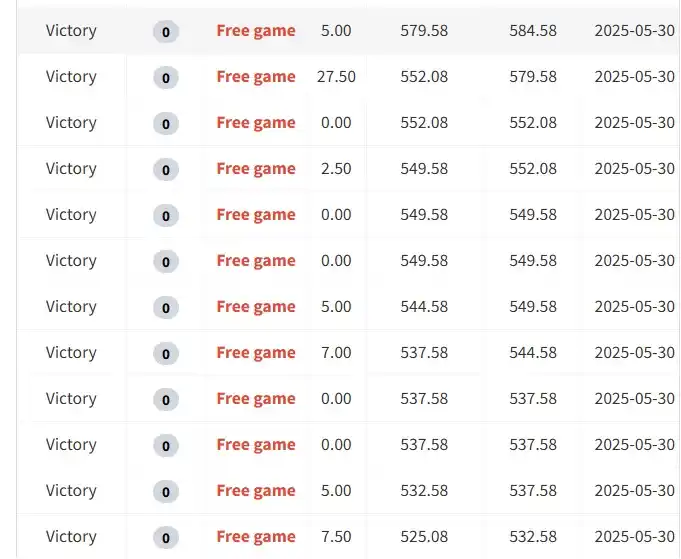Select the Victory label in the top row

pos(71,31)
